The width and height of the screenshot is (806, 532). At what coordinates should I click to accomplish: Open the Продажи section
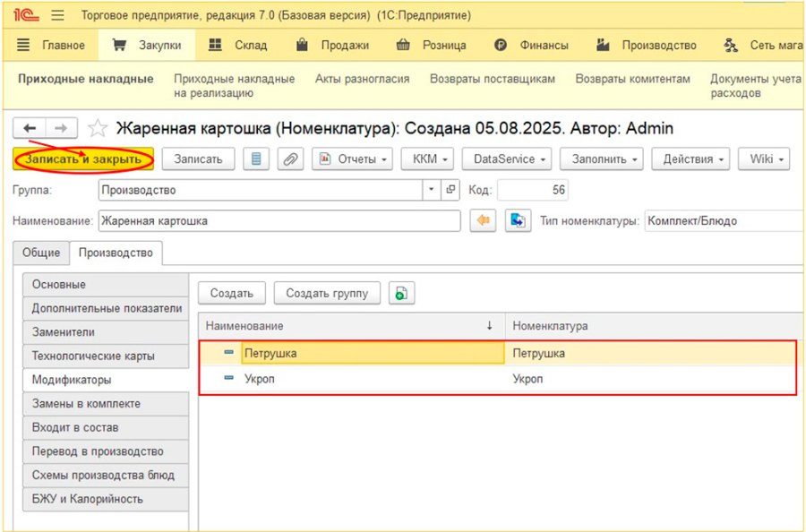click(x=332, y=46)
